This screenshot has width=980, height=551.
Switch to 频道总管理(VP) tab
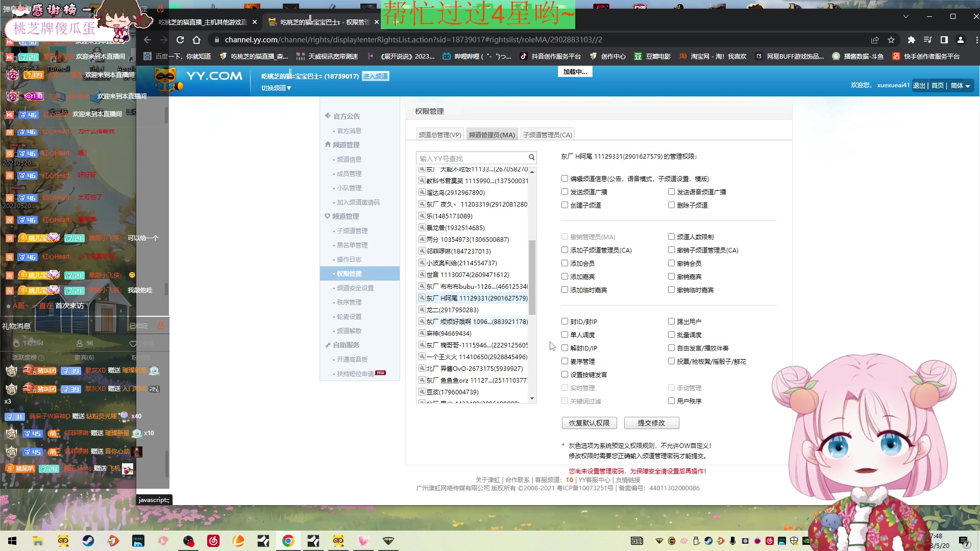click(x=439, y=135)
